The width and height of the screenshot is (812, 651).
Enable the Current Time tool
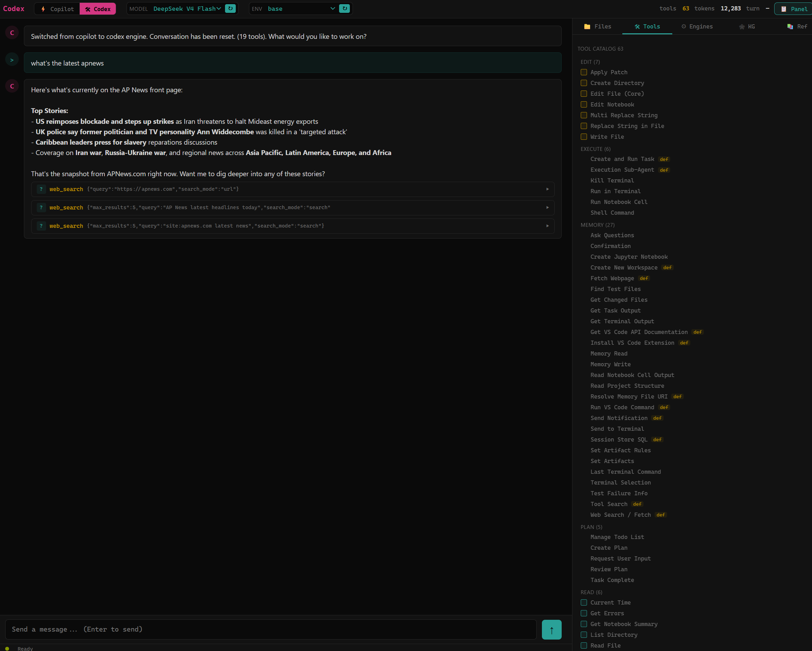(x=584, y=602)
